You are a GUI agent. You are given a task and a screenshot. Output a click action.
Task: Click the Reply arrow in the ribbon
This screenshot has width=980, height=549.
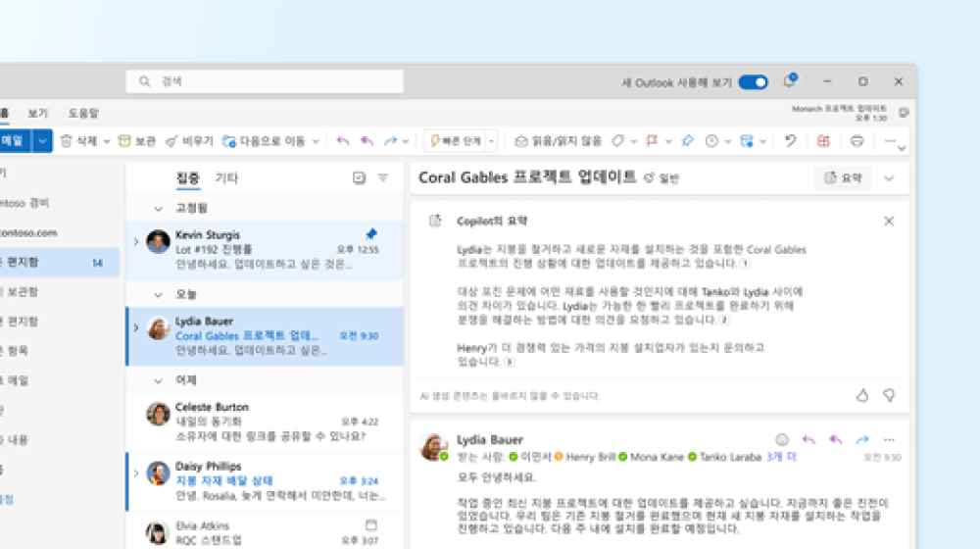tap(342, 141)
